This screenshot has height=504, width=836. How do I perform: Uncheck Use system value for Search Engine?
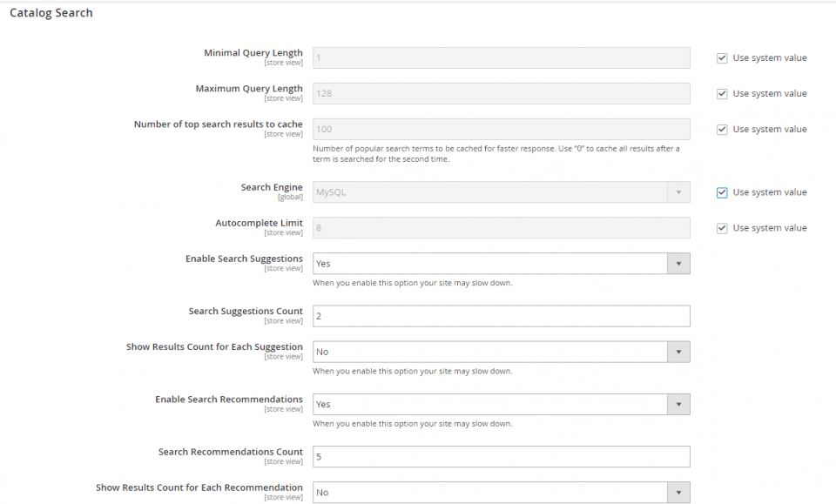tap(722, 192)
